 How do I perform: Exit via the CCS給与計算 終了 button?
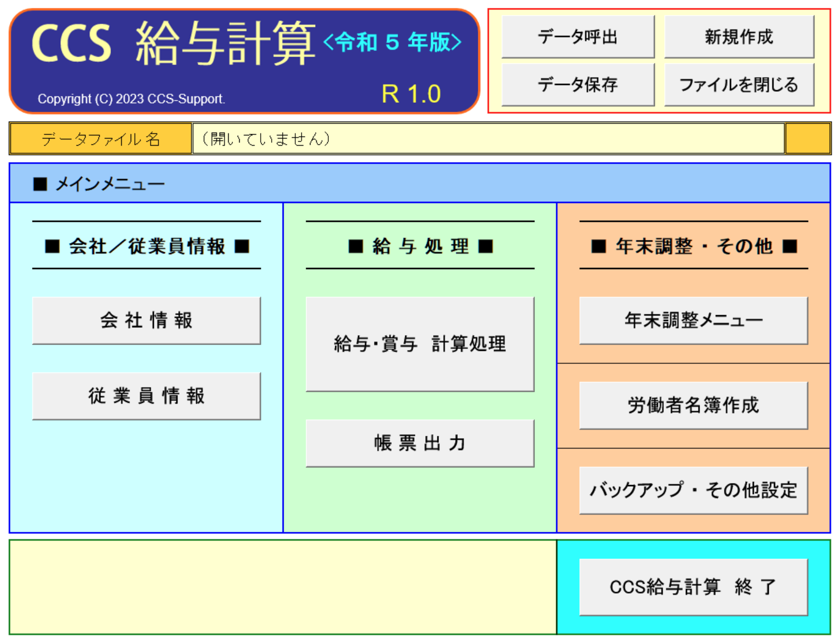pos(693,587)
